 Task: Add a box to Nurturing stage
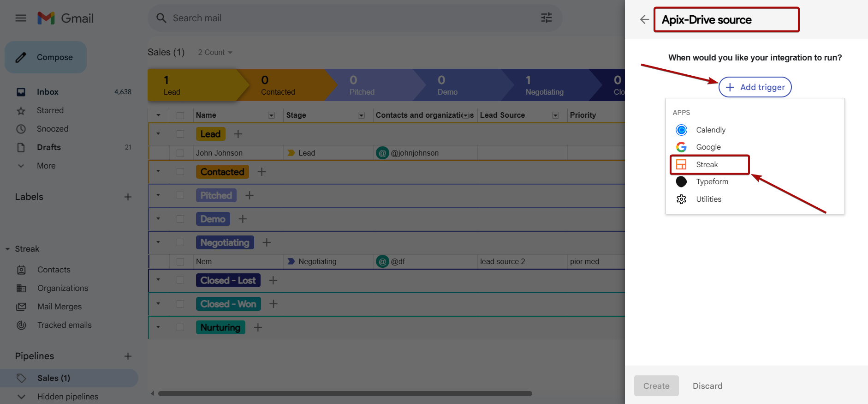pos(258,327)
